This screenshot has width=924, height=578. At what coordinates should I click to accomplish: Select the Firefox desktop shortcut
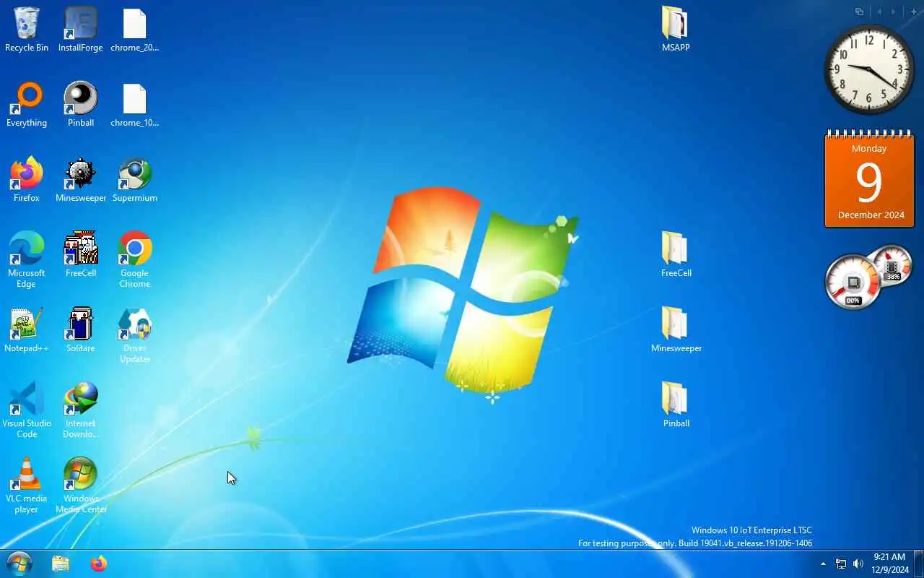[x=27, y=180]
